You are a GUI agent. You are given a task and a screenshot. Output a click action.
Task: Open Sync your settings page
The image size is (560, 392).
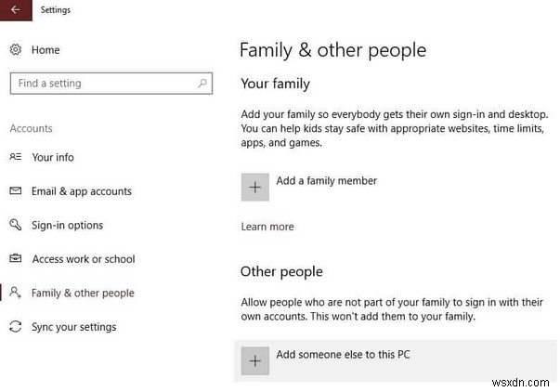point(74,327)
